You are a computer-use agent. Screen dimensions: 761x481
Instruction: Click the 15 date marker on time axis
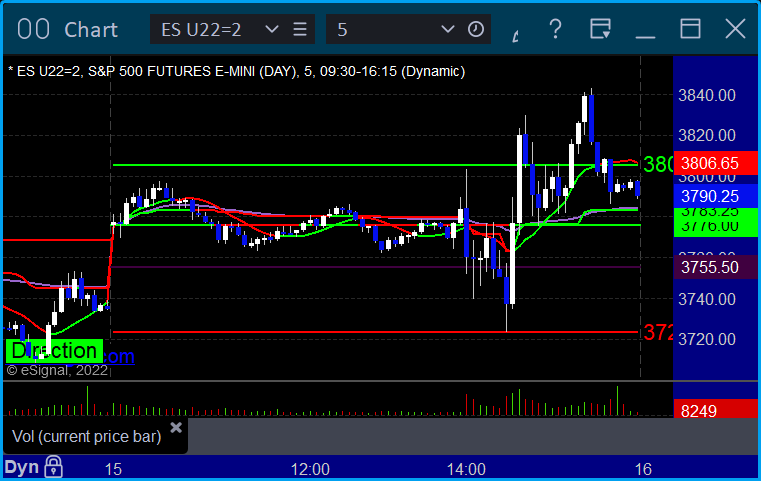click(x=113, y=469)
